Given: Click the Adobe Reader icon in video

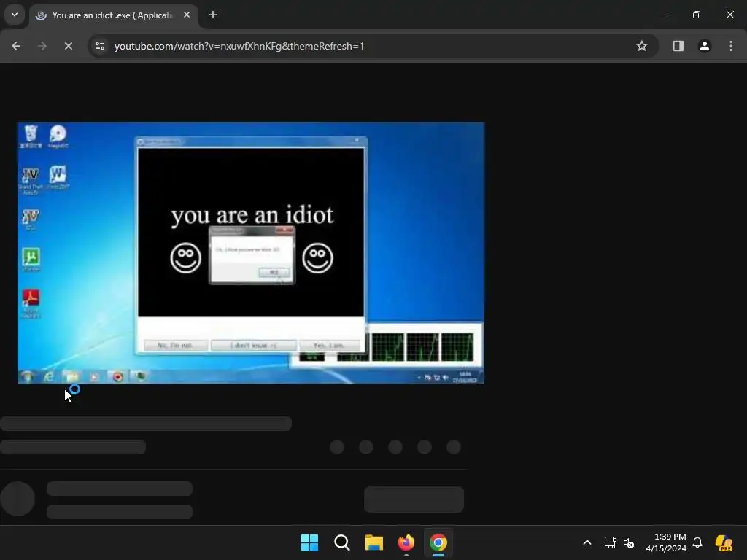Looking at the screenshot, I should pyautogui.click(x=31, y=303).
